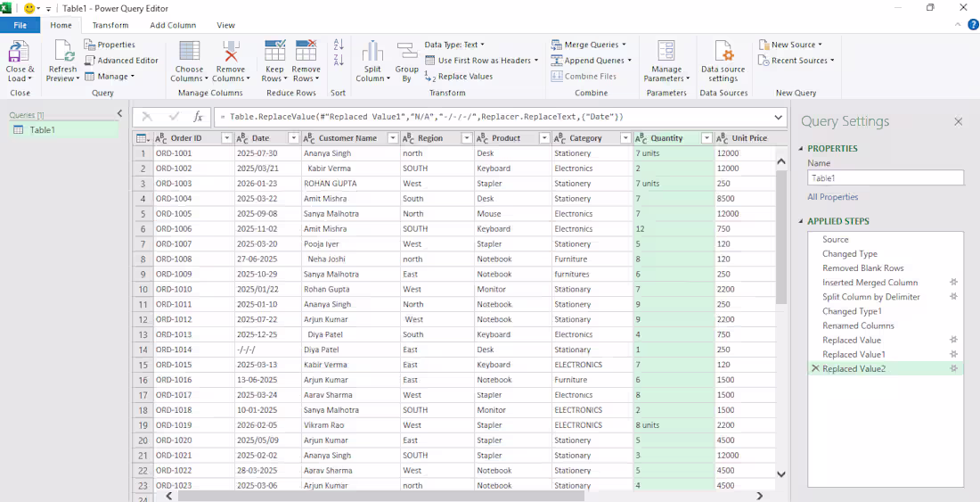Collapse the PROPERTIES section triangle
The width and height of the screenshot is (980, 502).
point(802,149)
